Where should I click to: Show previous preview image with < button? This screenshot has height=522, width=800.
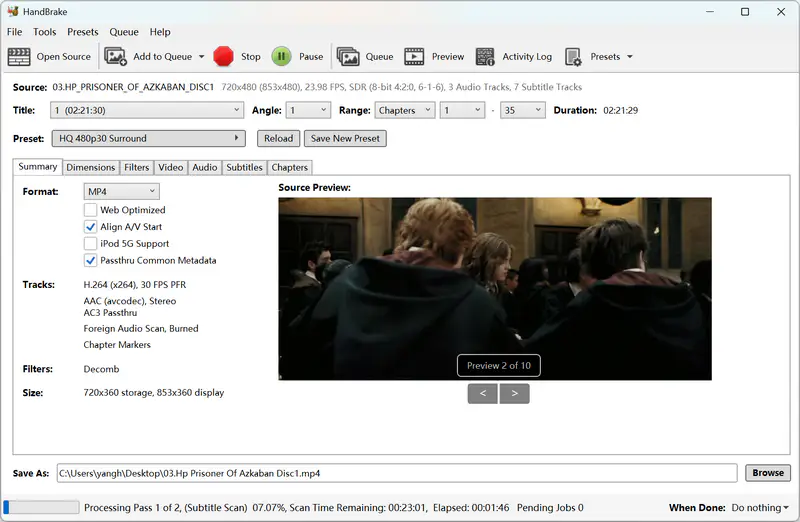483,393
